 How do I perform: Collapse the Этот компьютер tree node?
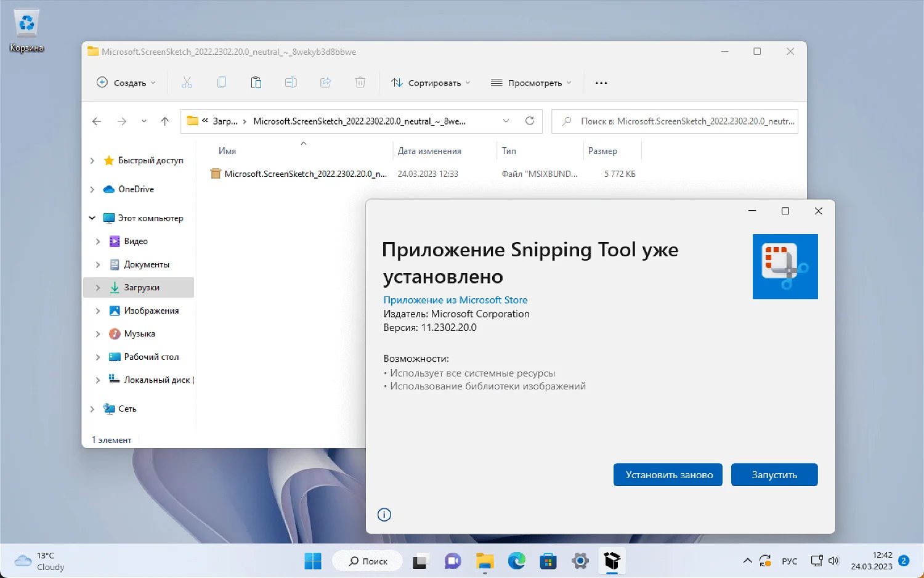point(92,218)
